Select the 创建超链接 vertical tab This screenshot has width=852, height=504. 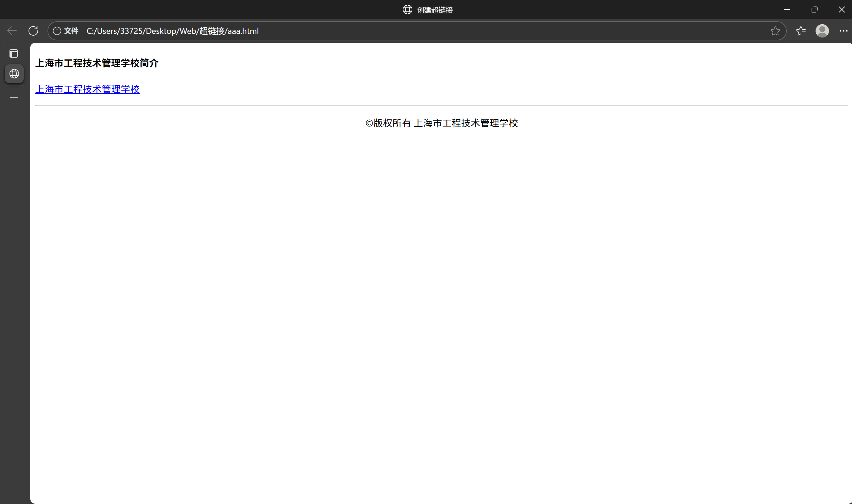14,74
